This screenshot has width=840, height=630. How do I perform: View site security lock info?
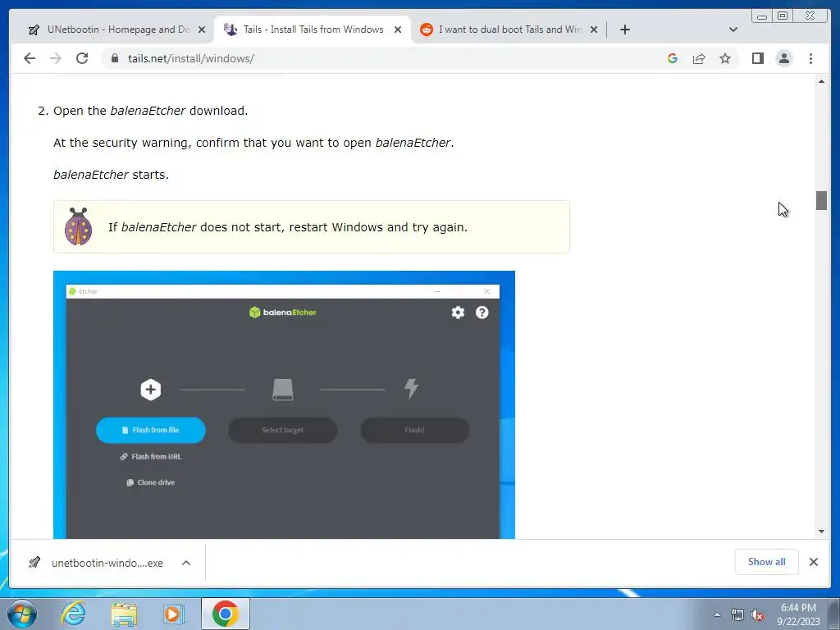pos(115,58)
